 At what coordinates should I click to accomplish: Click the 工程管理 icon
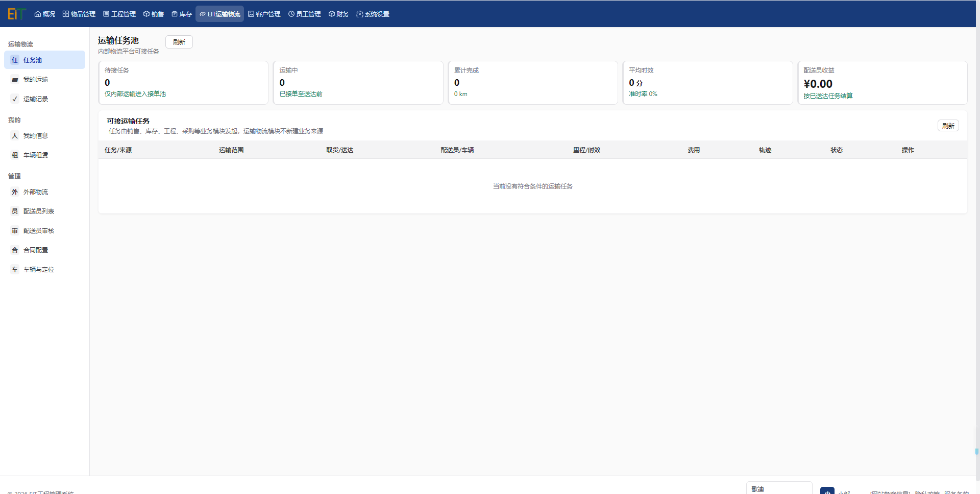[106, 14]
